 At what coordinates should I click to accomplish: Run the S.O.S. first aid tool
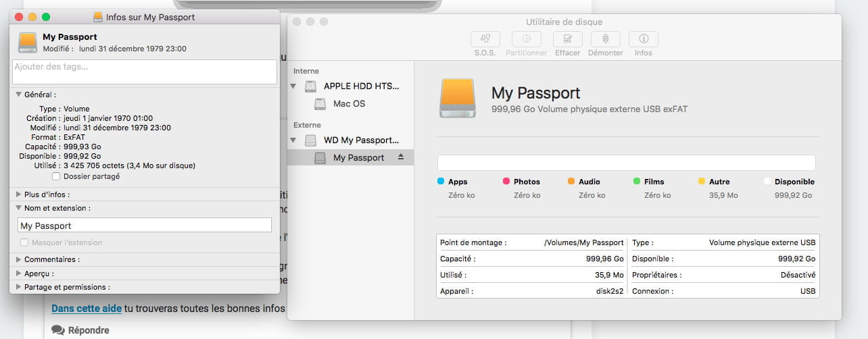(485, 39)
